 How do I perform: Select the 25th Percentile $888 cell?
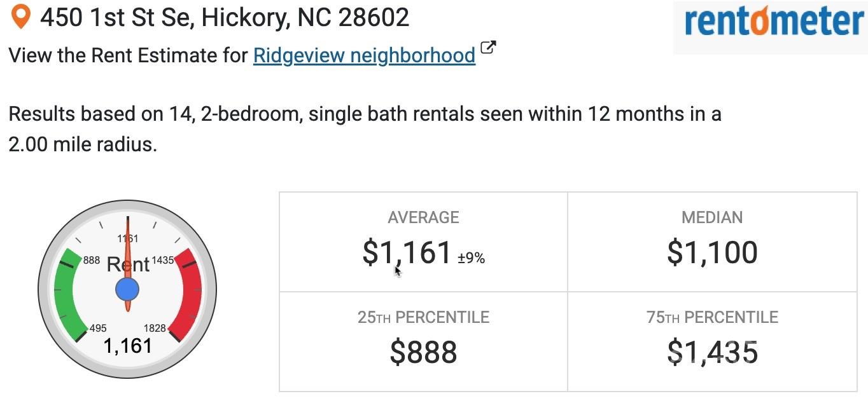click(x=423, y=341)
